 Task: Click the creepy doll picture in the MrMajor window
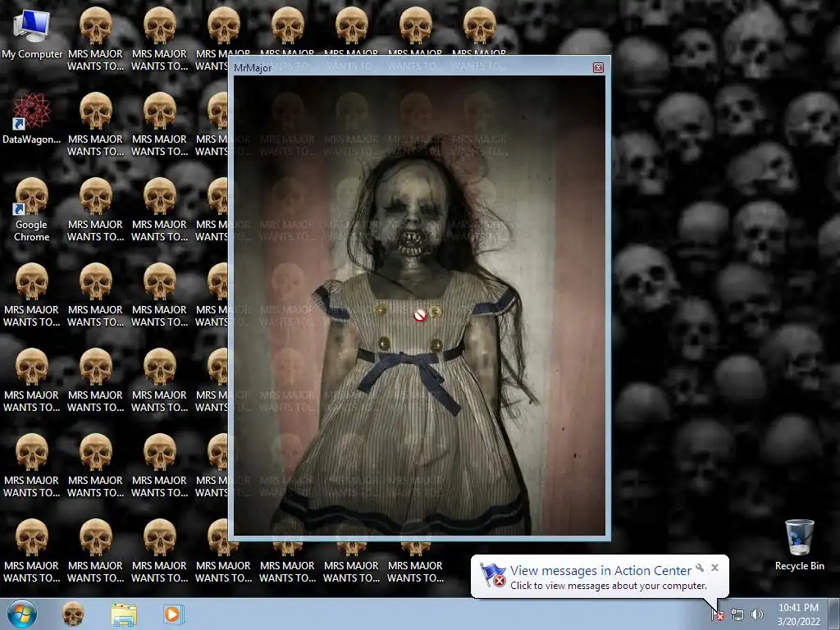coord(419,305)
